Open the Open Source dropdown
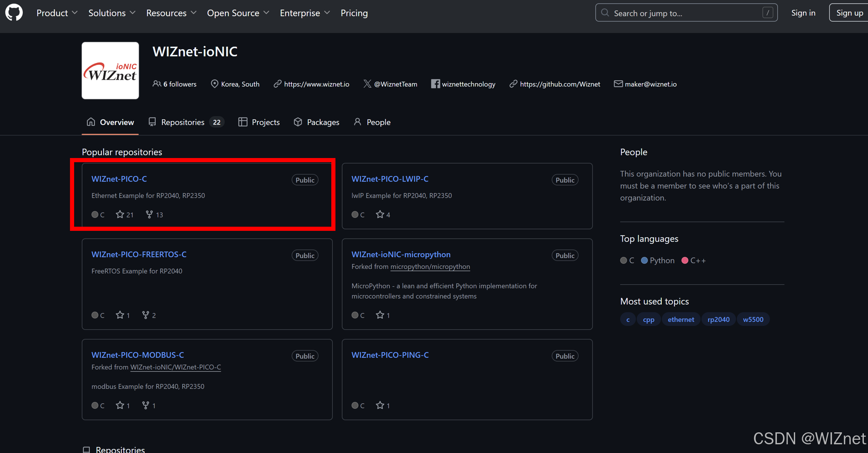This screenshot has height=453, width=868. pyautogui.click(x=238, y=13)
